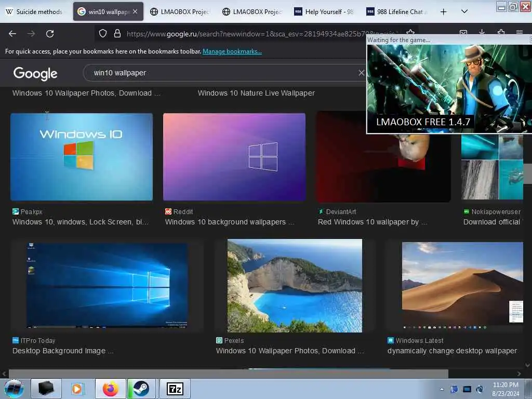Click the 7-Zip taskbar icon

click(175, 389)
